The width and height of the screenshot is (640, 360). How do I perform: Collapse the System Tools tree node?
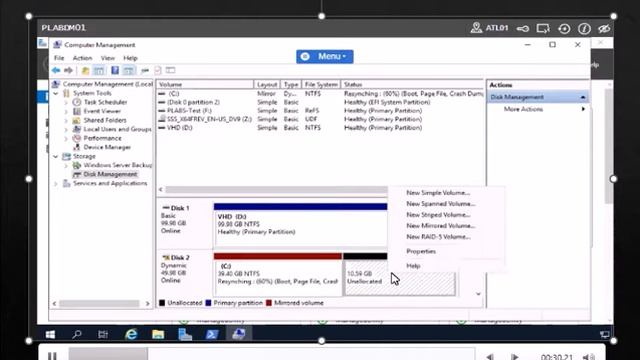56,93
